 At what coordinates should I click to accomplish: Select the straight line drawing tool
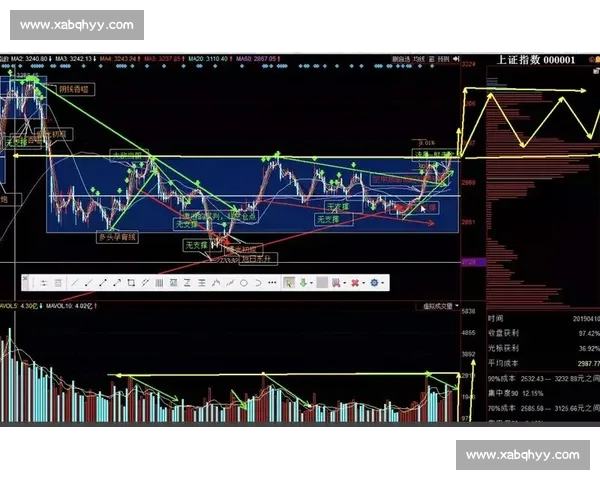pyautogui.click(x=74, y=283)
